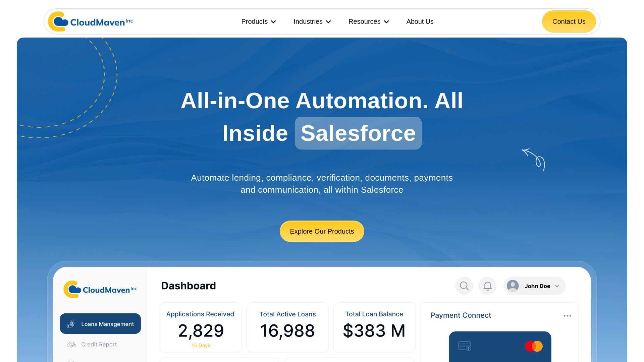Open notifications bell in Dashboard
This screenshot has width=644, height=362.
point(487,286)
